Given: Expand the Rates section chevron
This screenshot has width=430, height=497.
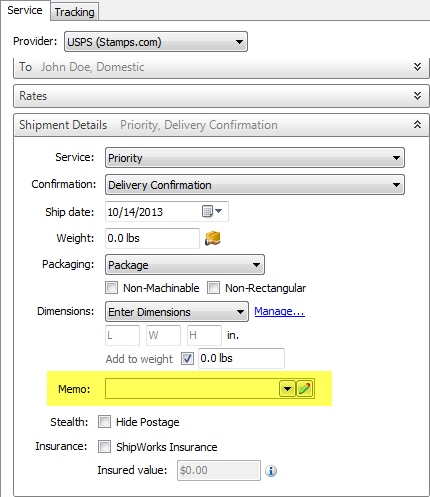Looking at the screenshot, I should (417, 96).
